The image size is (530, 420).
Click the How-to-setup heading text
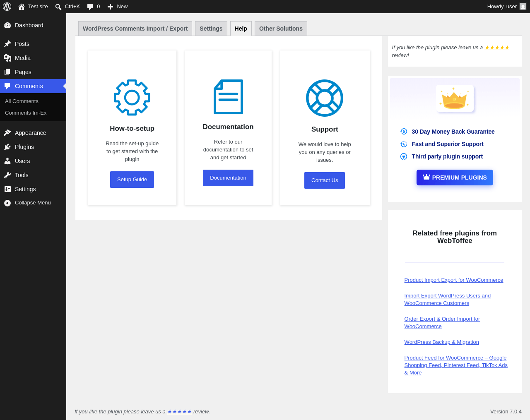pos(132,129)
